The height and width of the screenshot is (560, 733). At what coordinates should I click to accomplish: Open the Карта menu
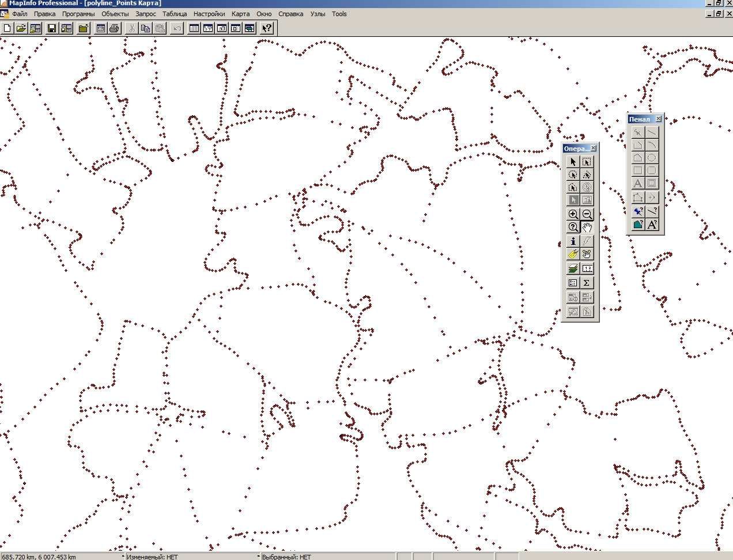(x=240, y=14)
